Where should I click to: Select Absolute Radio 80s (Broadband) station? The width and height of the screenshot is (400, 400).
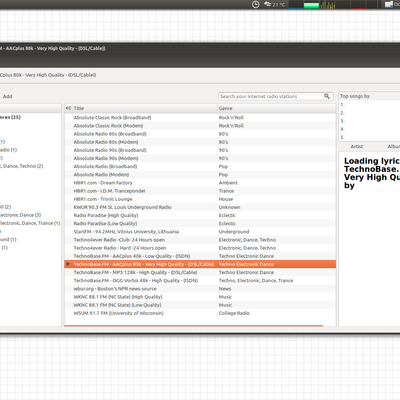200,134
